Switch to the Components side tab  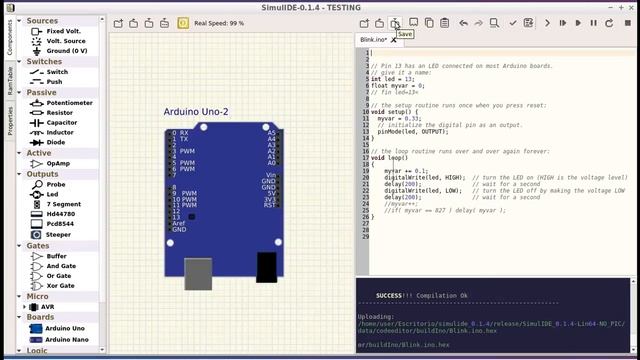tap(10, 37)
